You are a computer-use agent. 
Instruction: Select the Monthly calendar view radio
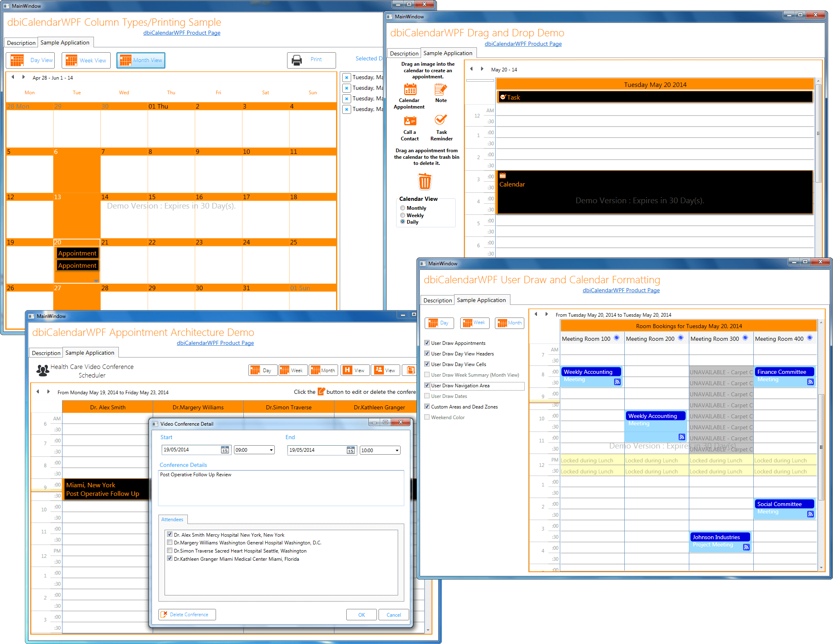403,208
